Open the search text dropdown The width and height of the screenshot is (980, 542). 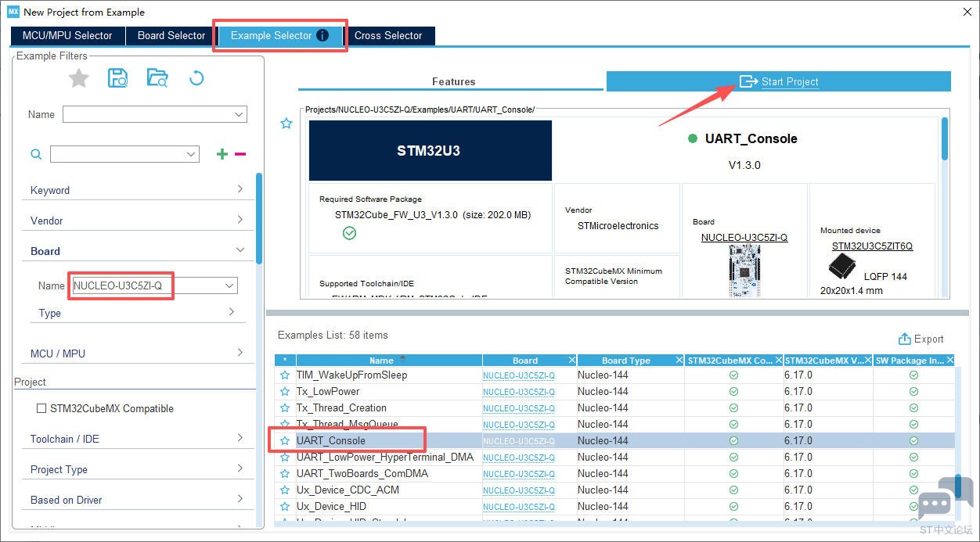click(192, 154)
